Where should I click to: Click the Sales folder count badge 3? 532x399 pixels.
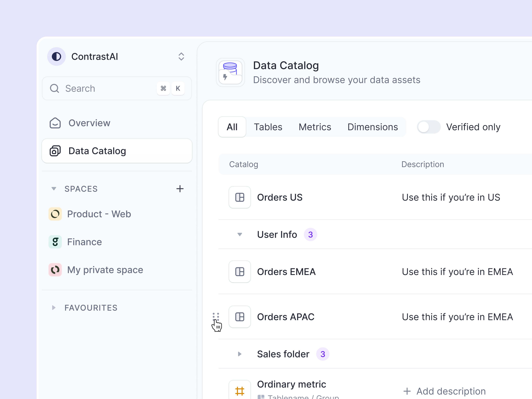(x=323, y=354)
